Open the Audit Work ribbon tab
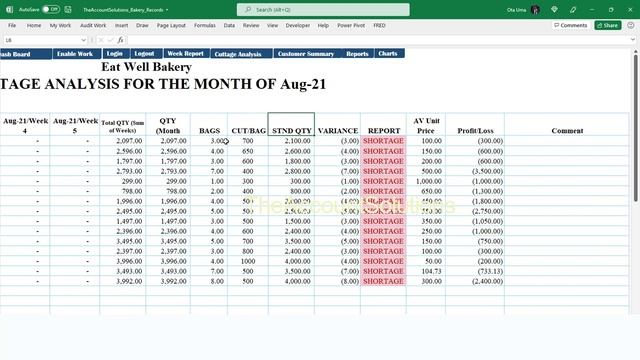This screenshot has width=640, height=360. tap(93, 25)
